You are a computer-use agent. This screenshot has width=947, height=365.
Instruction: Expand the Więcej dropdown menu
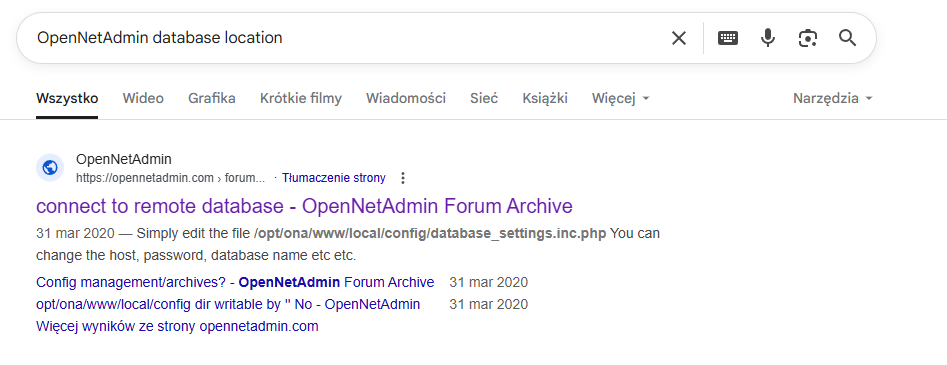620,98
